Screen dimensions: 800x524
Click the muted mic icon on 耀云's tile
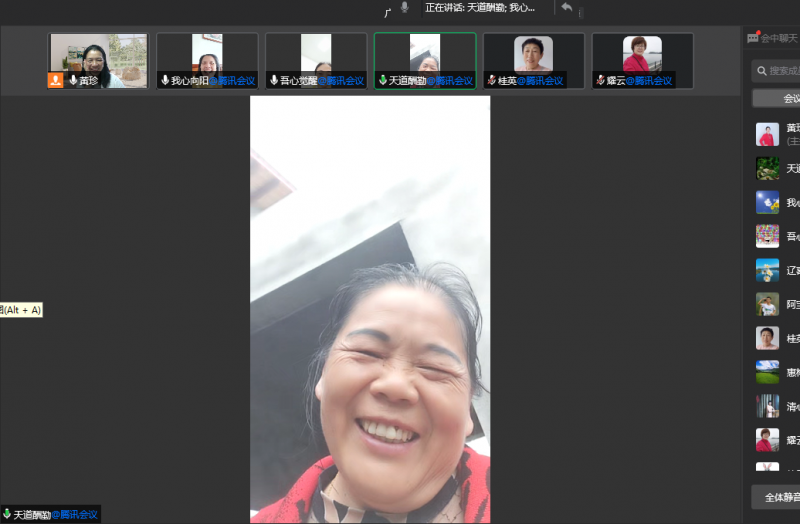point(600,80)
